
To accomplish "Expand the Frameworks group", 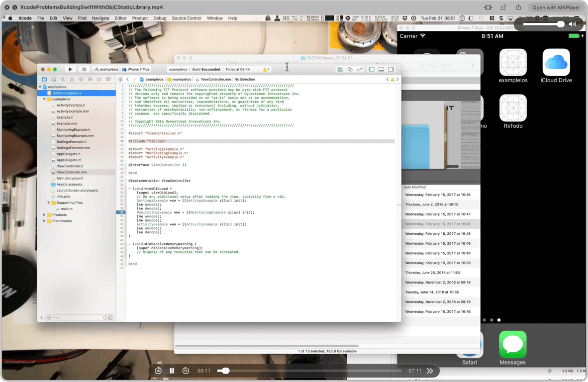I will click(44, 221).
